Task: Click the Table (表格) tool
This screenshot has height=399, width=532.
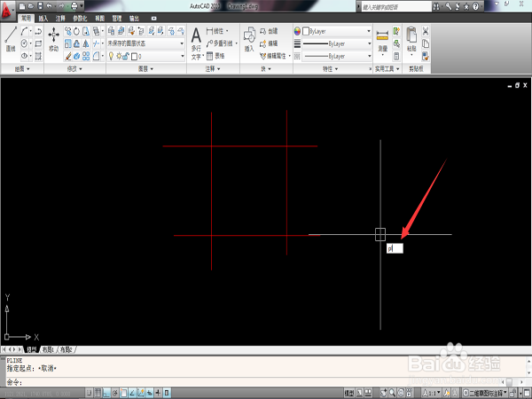Action: (x=215, y=56)
